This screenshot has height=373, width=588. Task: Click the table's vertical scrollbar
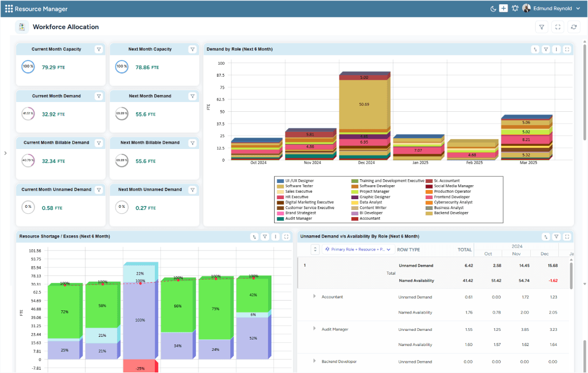click(x=571, y=276)
